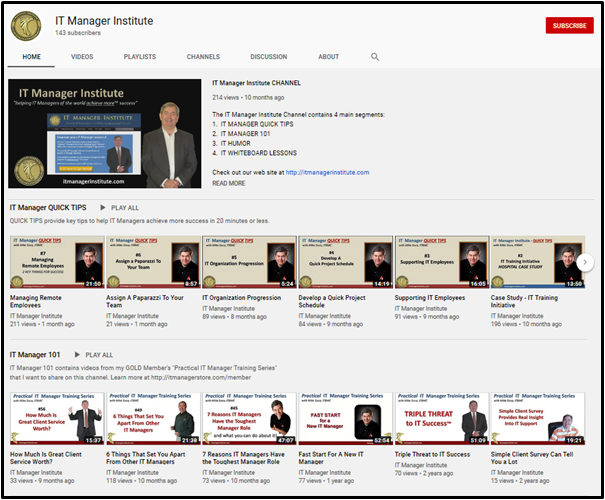Open IT Organization Progression video thumbnail
Image resolution: width=605 pixels, height=500 pixels.
[249, 262]
